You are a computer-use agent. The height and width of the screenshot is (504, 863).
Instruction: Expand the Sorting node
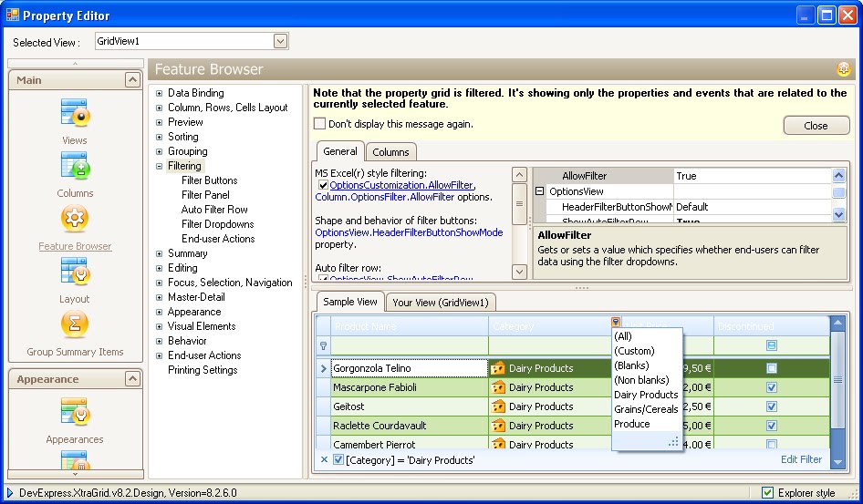pyautogui.click(x=159, y=137)
